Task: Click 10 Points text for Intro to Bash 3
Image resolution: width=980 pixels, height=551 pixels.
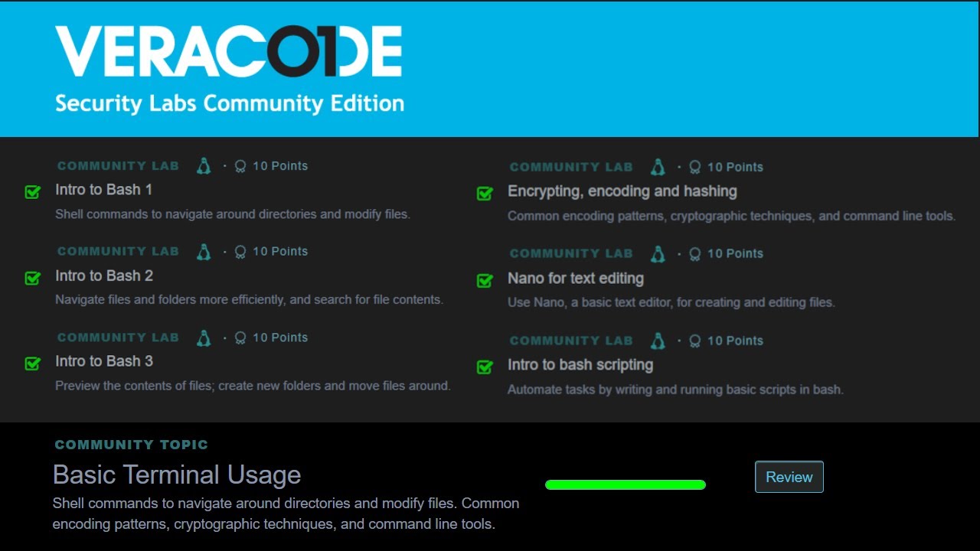Action: click(x=280, y=337)
